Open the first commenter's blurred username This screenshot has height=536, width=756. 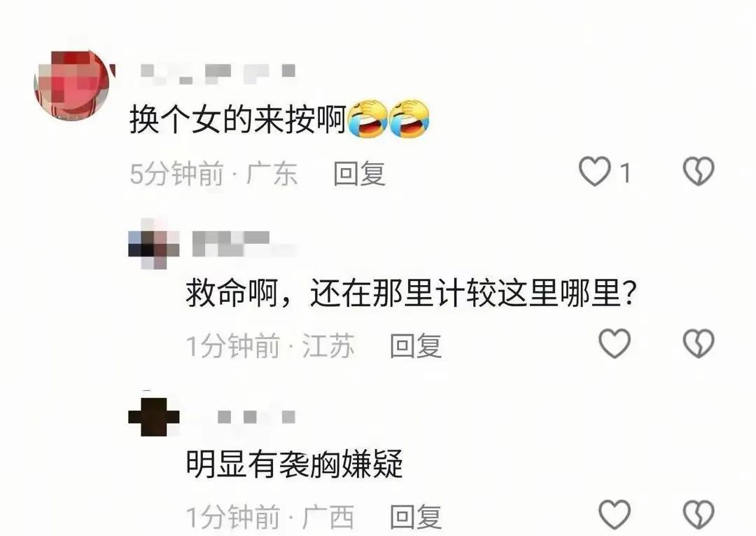218,72
